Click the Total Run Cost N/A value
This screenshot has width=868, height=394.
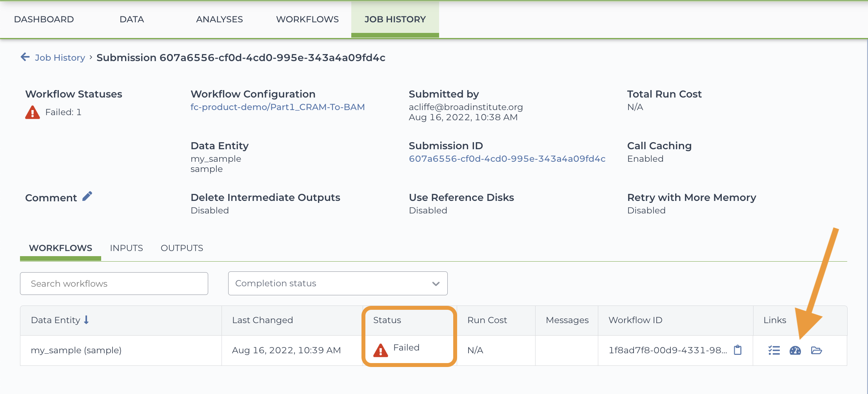coord(635,107)
